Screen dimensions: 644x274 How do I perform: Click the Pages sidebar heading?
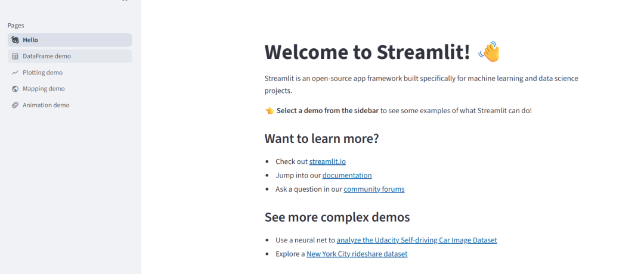point(16,26)
